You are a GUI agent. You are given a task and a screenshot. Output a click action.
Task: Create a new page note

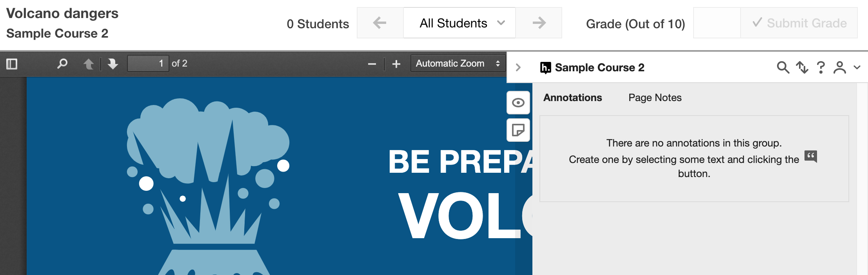[518, 130]
